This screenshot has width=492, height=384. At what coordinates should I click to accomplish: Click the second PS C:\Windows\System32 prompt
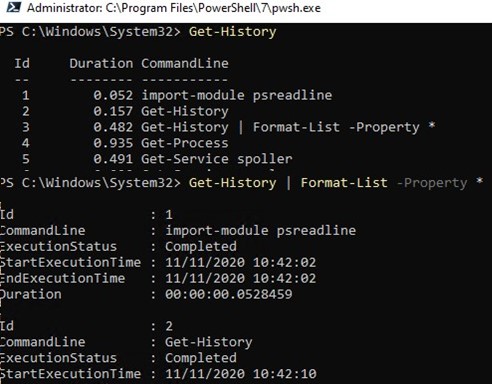(x=90, y=183)
